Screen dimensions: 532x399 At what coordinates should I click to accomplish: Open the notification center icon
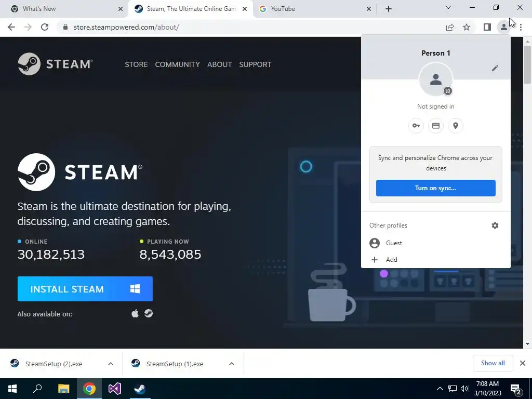(x=516, y=389)
